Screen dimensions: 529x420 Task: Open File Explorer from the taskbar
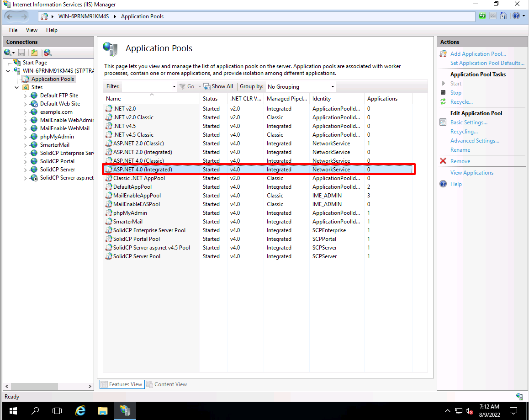point(103,411)
